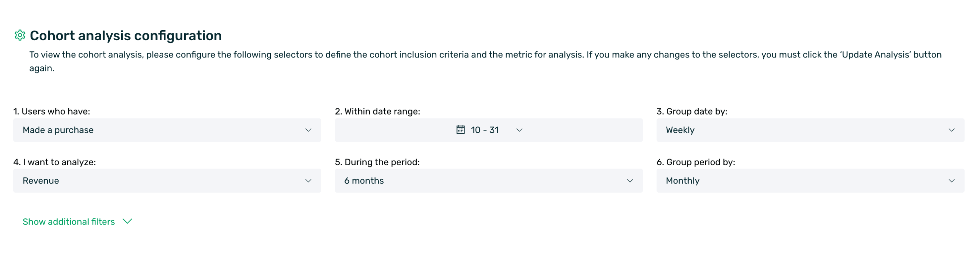Screen dimensions: 980x263
Task: Open the Revenue metric dropdown
Action: (167, 181)
